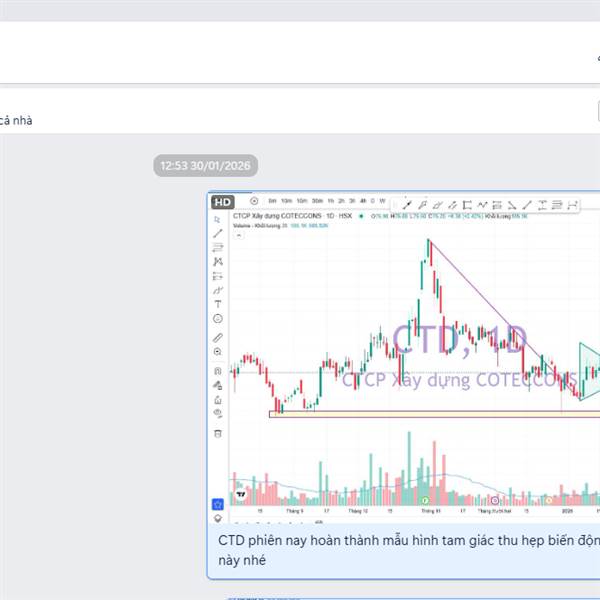Viewport: 600px width, 600px height.
Task: Open Gann and Fibonacci tools in sidebar
Action: pos(218,248)
